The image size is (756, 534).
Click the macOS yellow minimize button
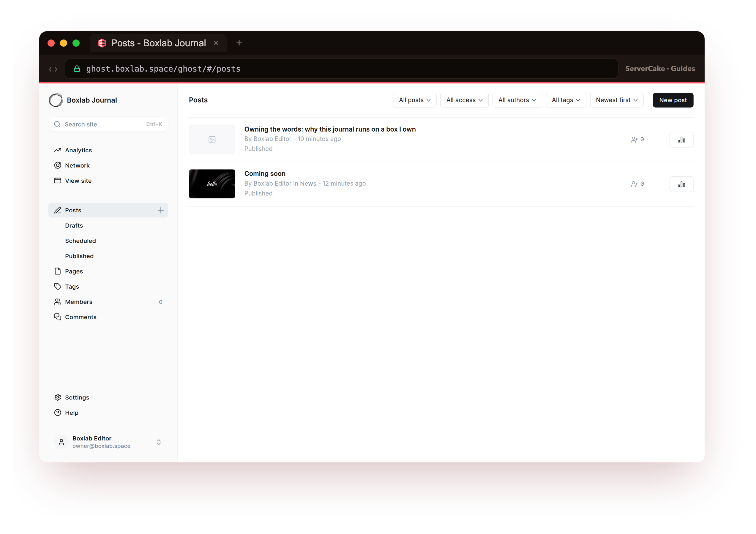[64, 43]
